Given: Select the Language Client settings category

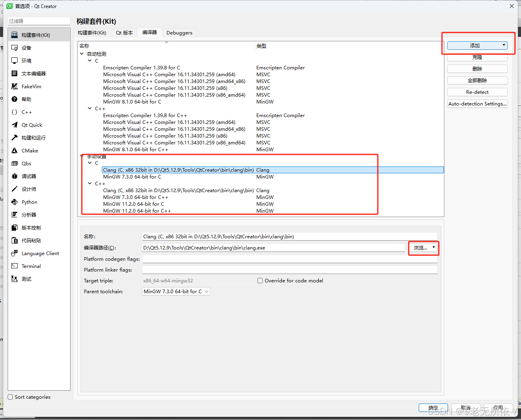Looking at the screenshot, I should click(39, 253).
